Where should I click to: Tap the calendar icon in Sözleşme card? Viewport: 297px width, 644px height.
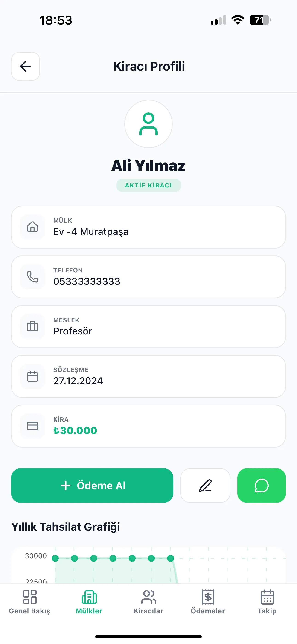[32, 376]
